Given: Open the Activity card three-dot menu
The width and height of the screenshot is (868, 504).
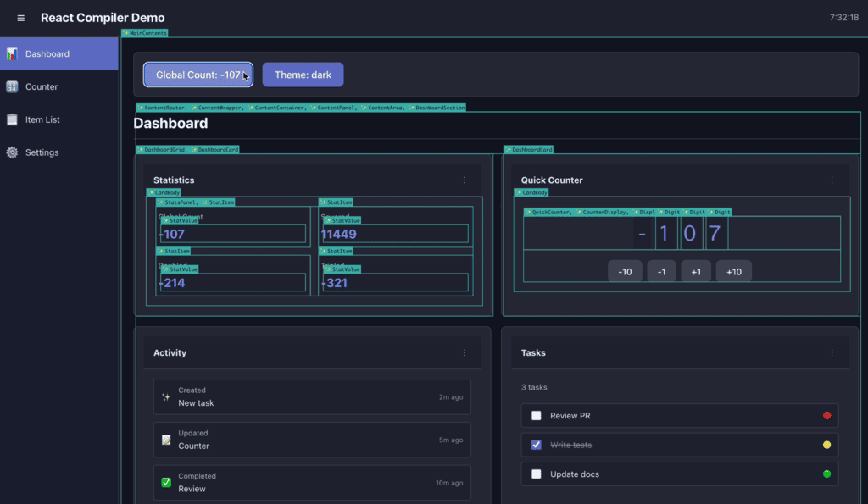Looking at the screenshot, I should point(465,353).
